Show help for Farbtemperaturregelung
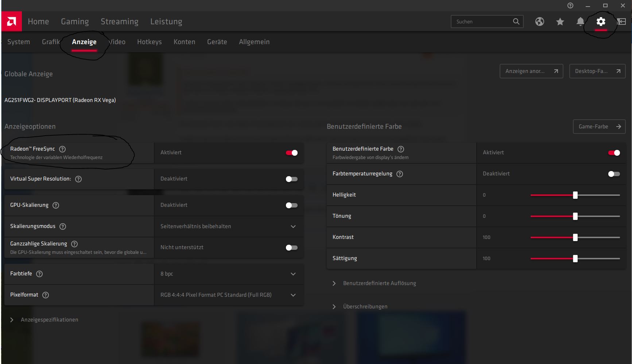632x364 pixels. pyautogui.click(x=400, y=174)
